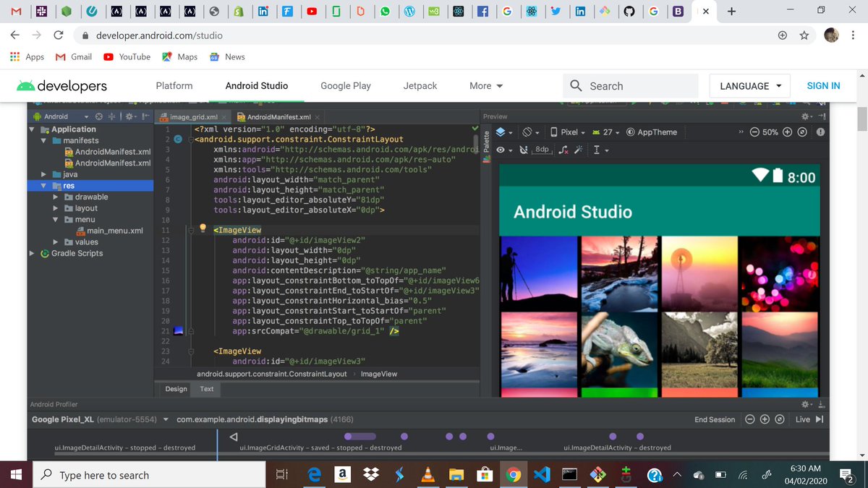Collapse the Application module node

click(33, 129)
